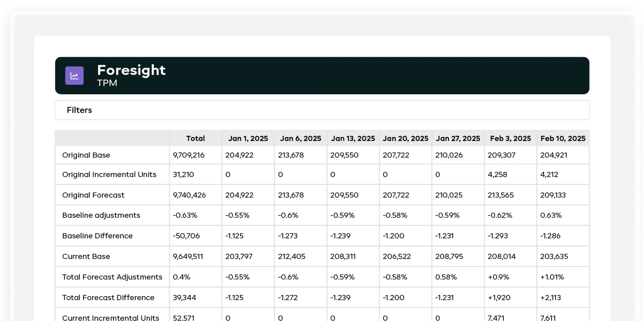Screen dimensions: 644x321
Task: Click Total Forecast Adjustments value +0.9%
Action: click(x=498, y=277)
